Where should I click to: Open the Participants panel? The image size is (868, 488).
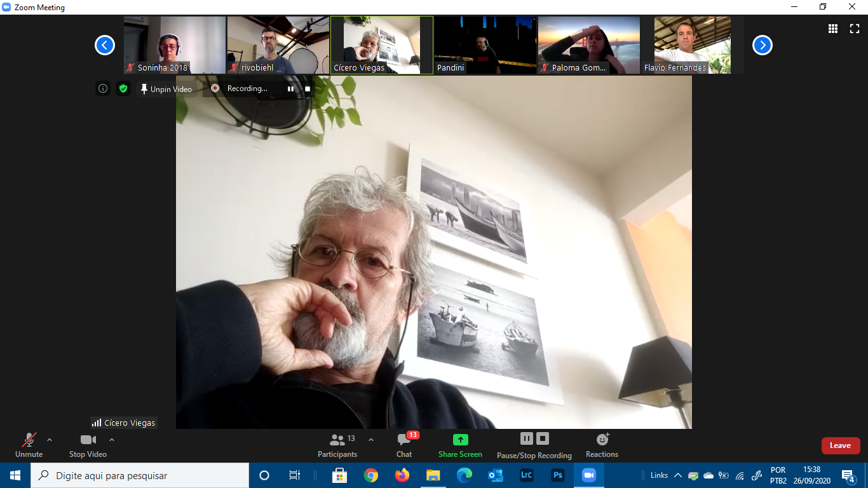click(x=337, y=445)
